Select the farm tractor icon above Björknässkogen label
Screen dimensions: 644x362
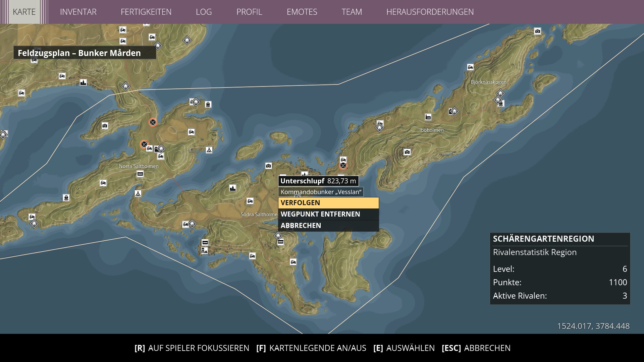point(470,67)
